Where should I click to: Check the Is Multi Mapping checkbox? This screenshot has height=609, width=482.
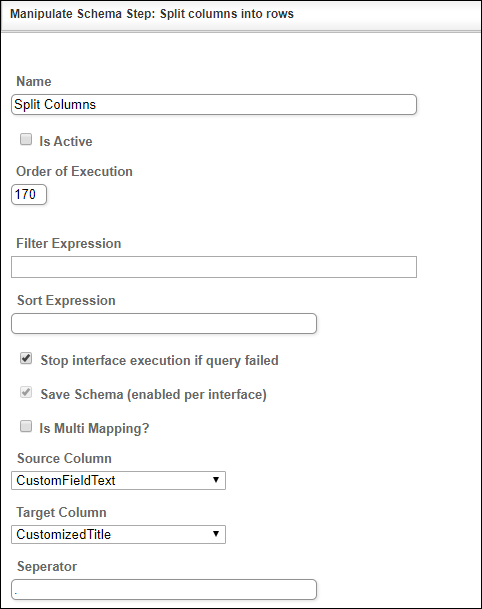pyautogui.click(x=26, y=426)
